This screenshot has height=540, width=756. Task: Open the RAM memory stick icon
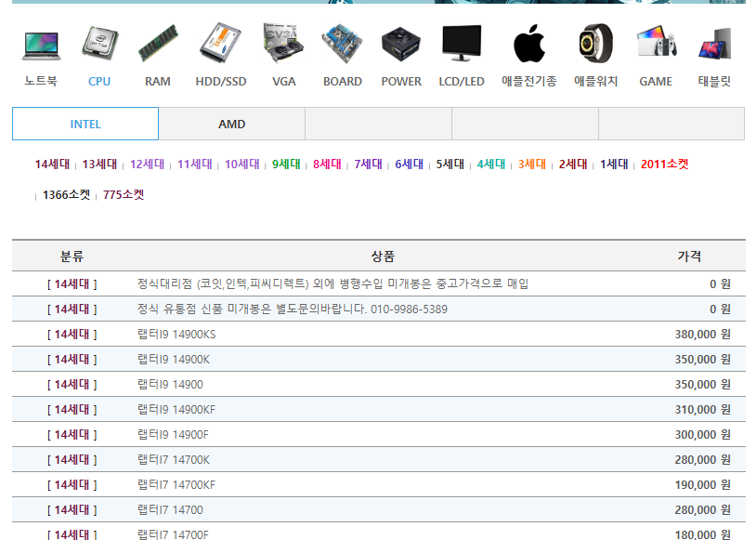158,43
